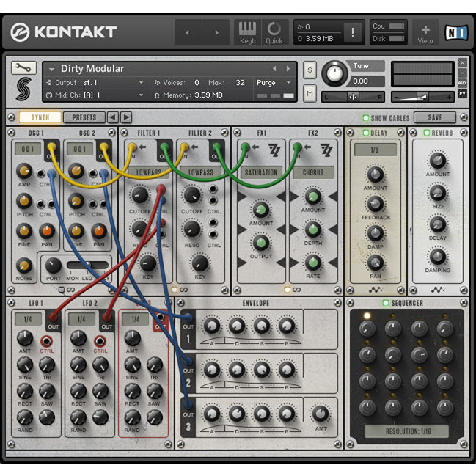
Task: Click the filter link chain icon
Action: (x=183, y=290)
